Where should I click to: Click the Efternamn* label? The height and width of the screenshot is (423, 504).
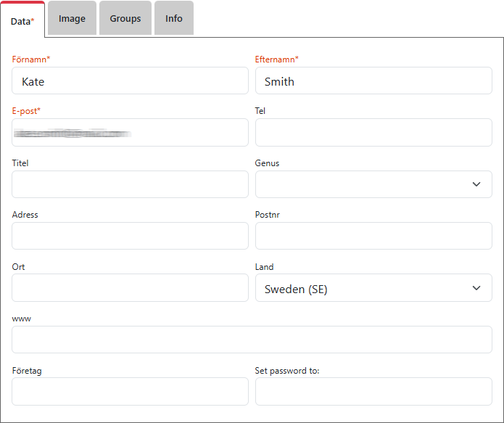[277, 59]
